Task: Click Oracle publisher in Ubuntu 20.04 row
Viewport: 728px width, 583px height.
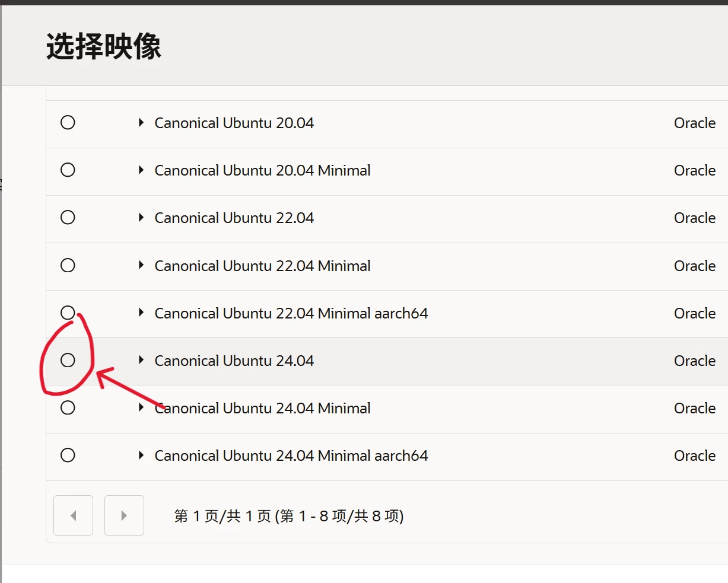Action: (695, 123)
